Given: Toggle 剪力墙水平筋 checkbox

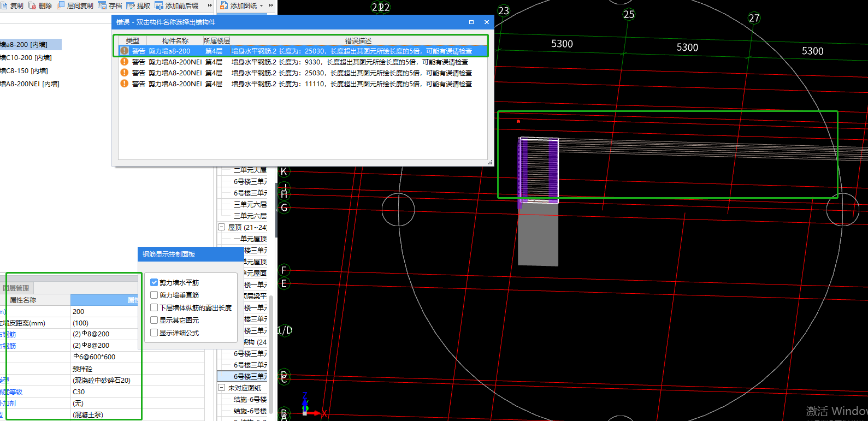Looking at the screenshot, I should pos(154,282).
